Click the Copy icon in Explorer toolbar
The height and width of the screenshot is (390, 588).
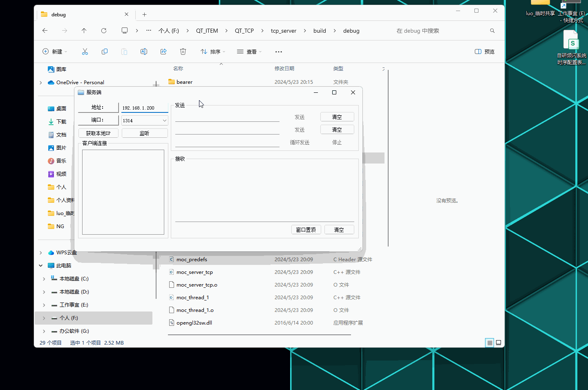[105, 52]
